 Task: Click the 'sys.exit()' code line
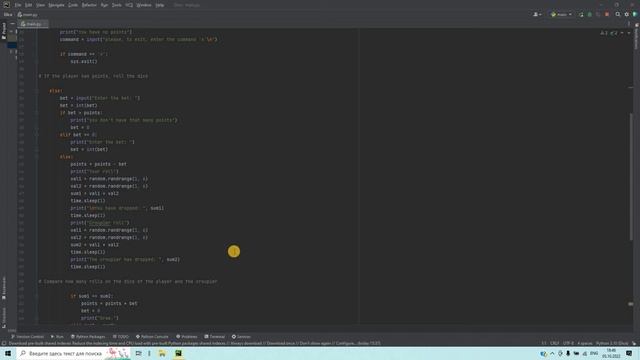point(84,62)
